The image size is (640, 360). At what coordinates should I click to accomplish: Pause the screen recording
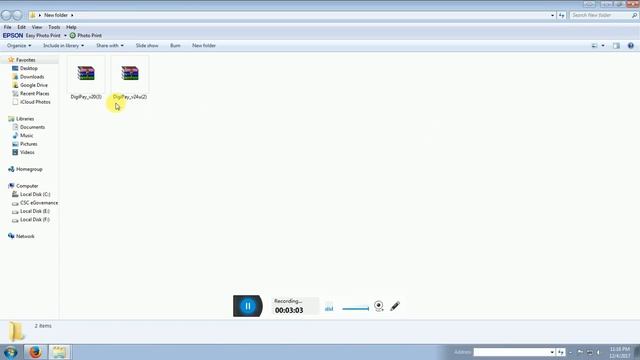(248, 306)
